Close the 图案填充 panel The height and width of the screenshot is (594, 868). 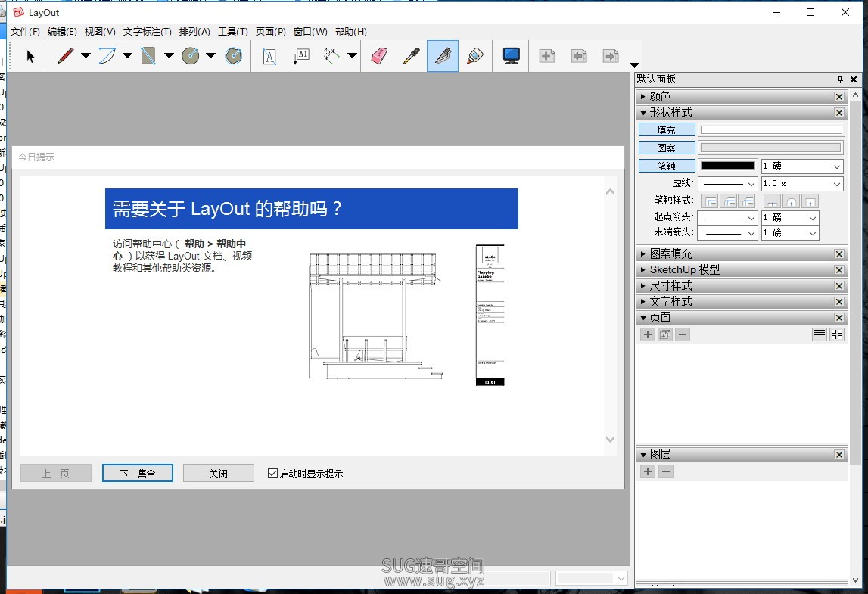point(839,254)
